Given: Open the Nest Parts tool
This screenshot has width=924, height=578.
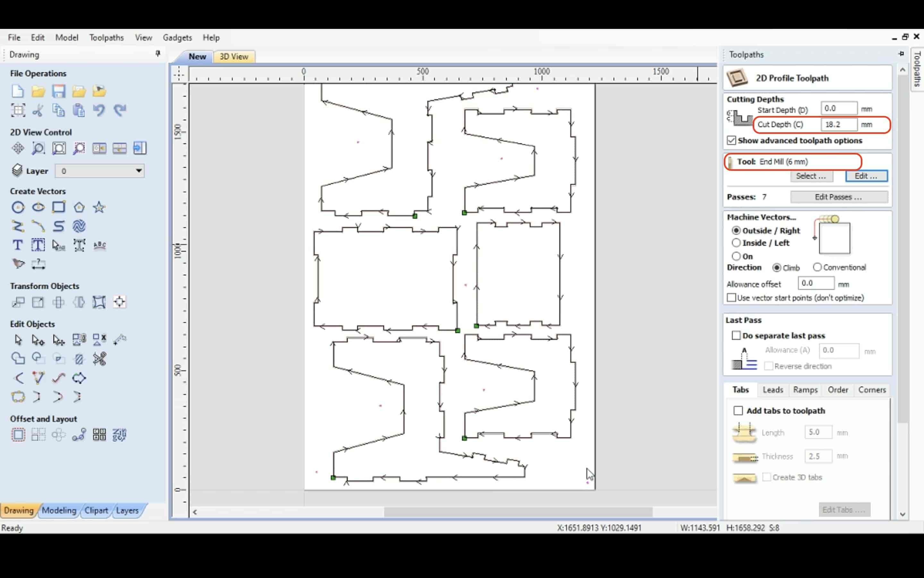Looking at the screenshot, I should 119,435.
